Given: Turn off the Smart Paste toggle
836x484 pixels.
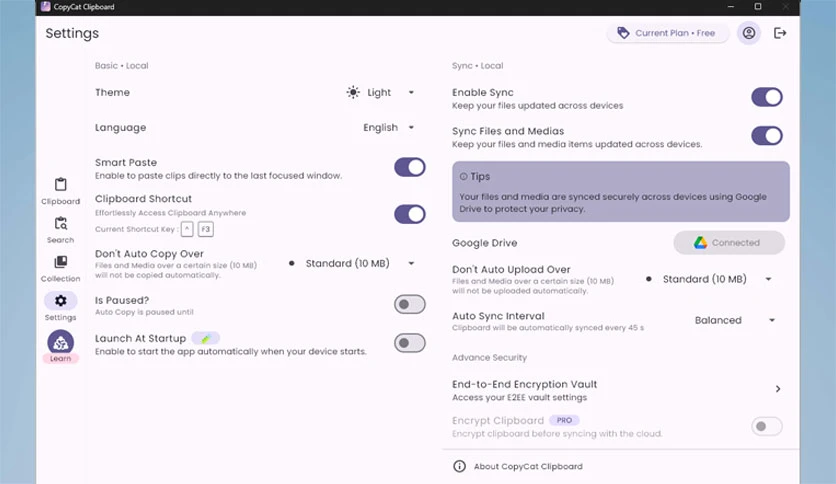Looking at the screenshot, I should pyautogui.click(x=409, y=167).
